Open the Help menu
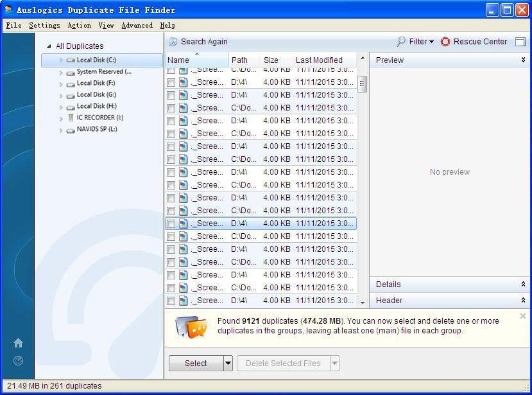The width and height of the screenshot is (532, 395). coord(167,25)
